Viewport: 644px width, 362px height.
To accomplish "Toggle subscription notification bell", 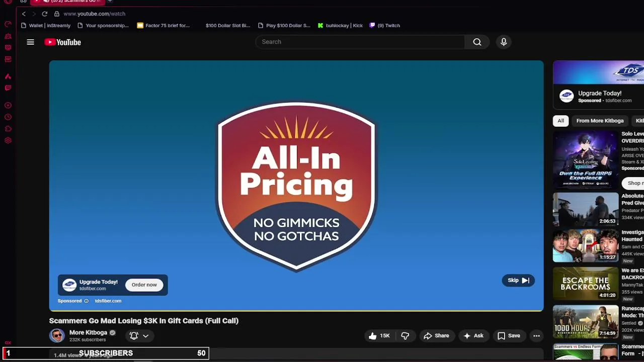I will pos(134,336).
